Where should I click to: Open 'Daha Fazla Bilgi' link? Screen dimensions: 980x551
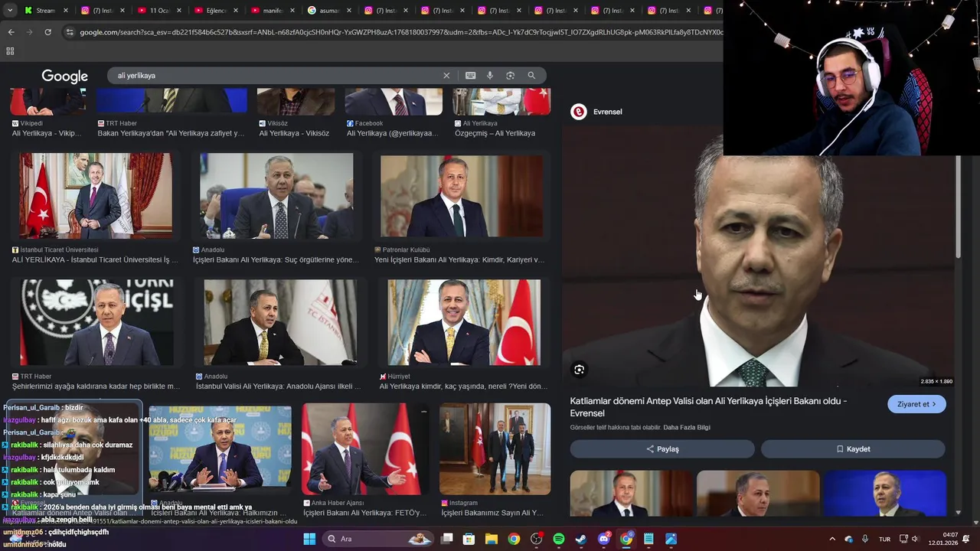[x=687, y=427]
